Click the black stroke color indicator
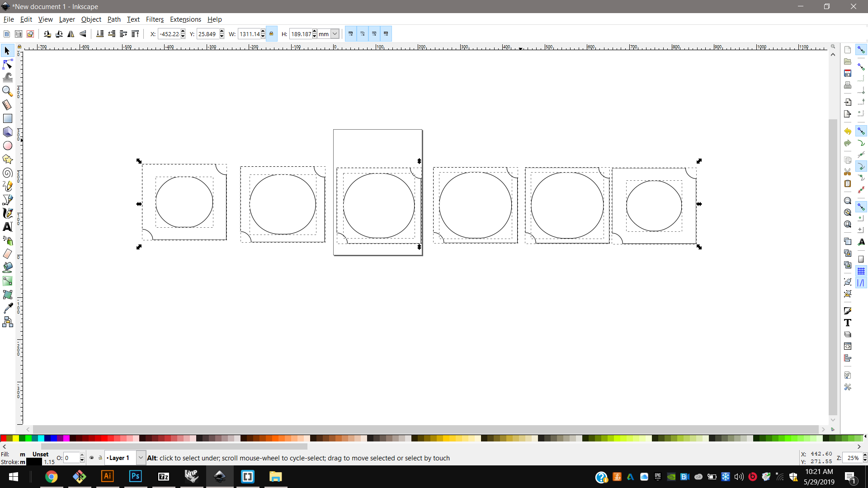868x488 pixels. (34, 462)
